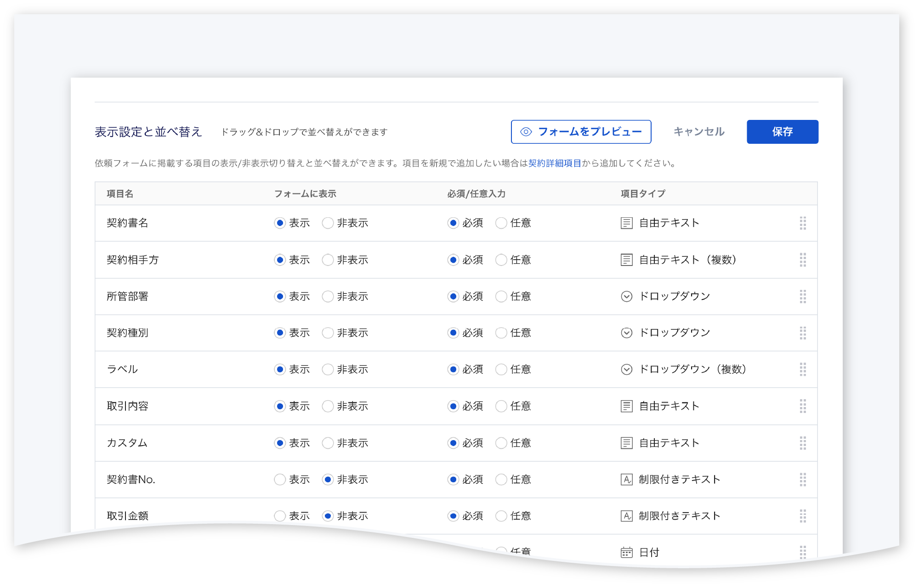Select 任意 for 契約相手方
The image size is (919, 588).
[501, 260]
